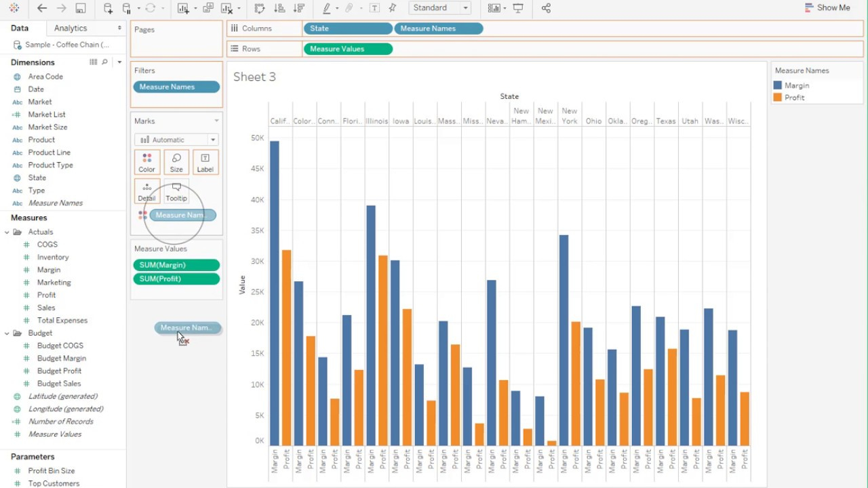Select the Size mark option
Image resolution: width=868 pixels, height=488 pixels.
click(x=176, y=162)
